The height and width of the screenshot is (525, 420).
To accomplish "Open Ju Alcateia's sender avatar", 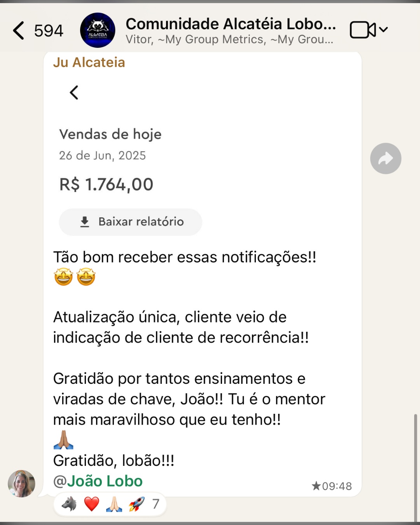I will 21,483.
